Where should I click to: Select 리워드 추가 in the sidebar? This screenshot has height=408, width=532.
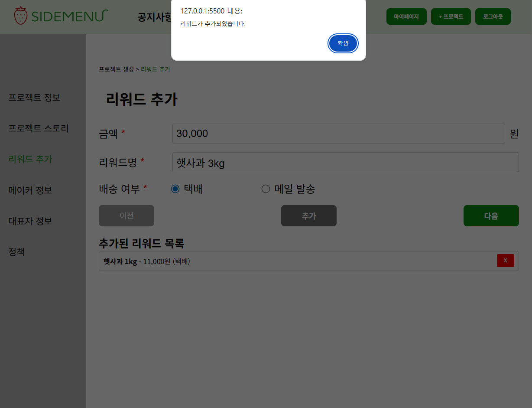30,159
